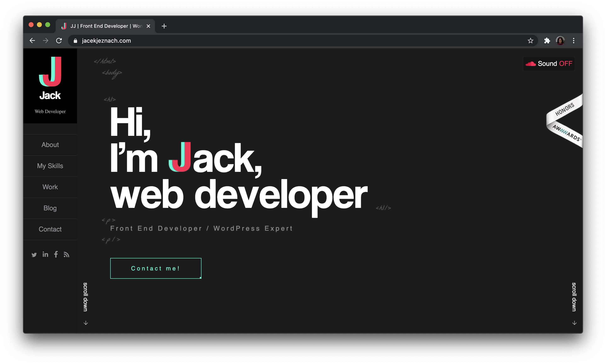The height and width of the screenshot is (364, 606).
Task: Navigate to the Work section
Action: pos(50,187)
